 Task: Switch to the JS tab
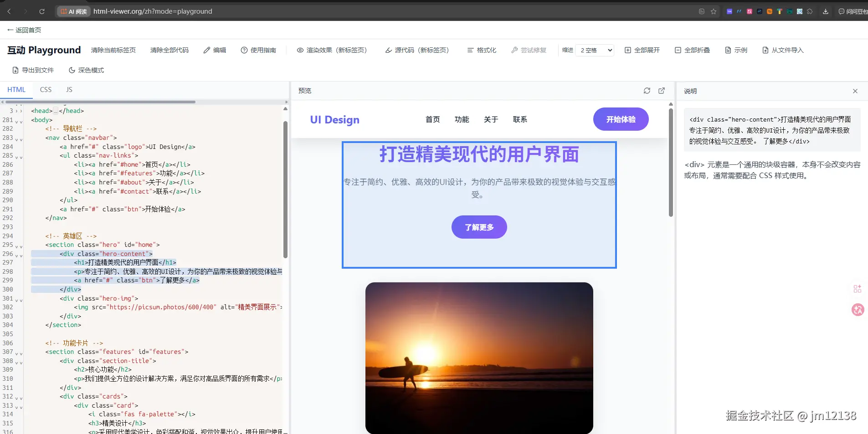pos(69,89)
